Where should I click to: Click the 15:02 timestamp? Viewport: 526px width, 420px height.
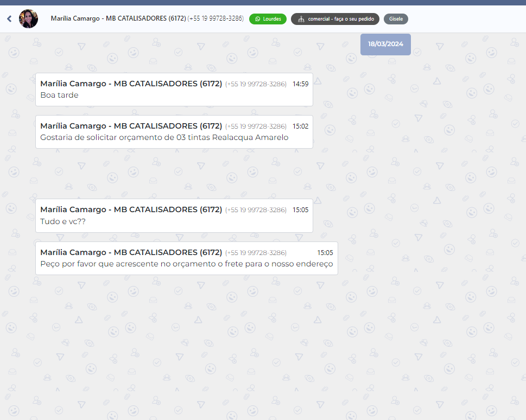point(300,126)
